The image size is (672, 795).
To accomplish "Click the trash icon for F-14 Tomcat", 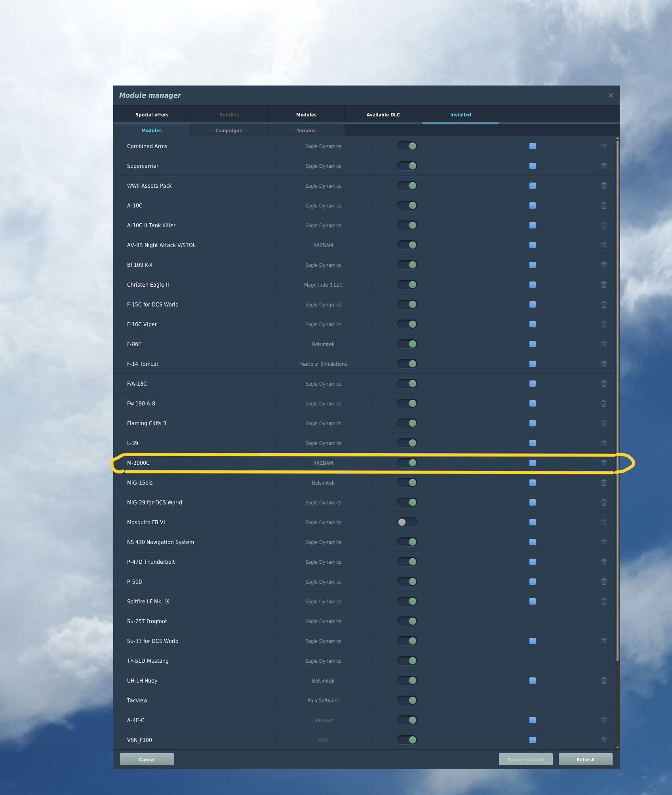I will [603, 364].
